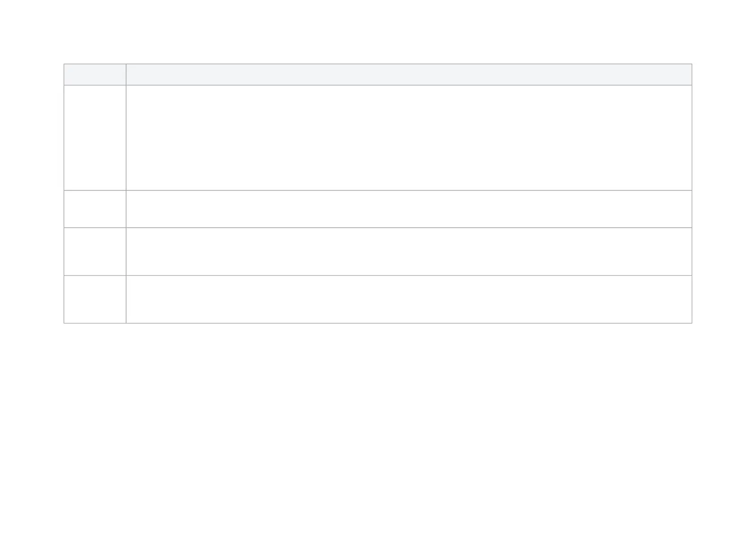Click the bottom row narrow cell
The image size is (756, 535).
95,299
